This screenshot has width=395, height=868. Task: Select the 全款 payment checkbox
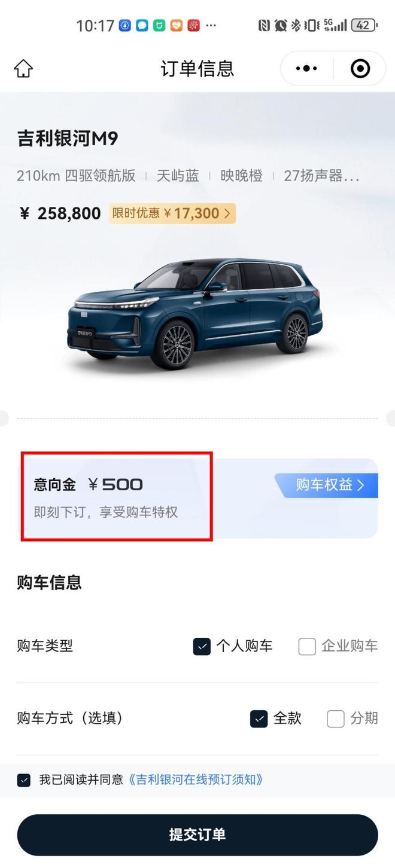click(259, 719)
